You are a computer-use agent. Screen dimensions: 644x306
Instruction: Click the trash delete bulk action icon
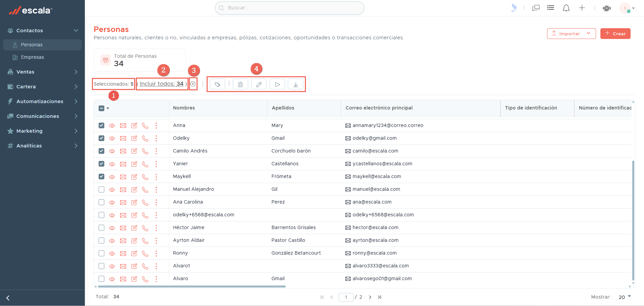pyautogui.click(x=240, y=84)
